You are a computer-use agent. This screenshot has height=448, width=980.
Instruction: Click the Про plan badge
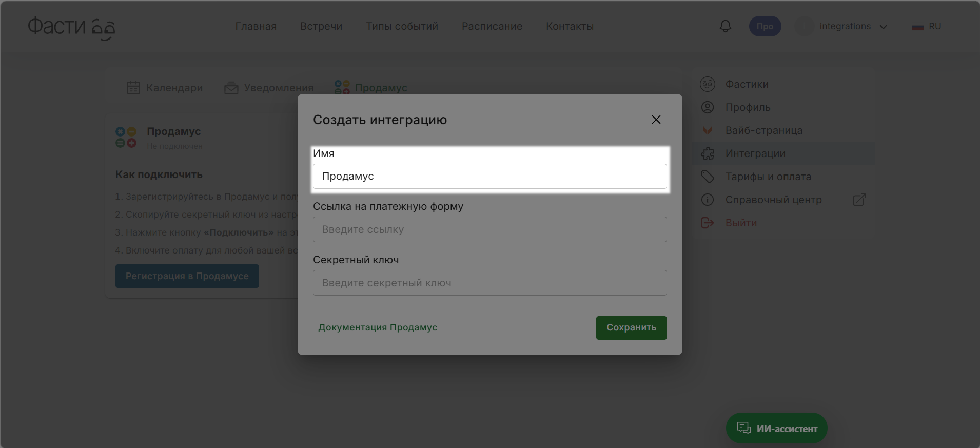[x=765, y=26]
